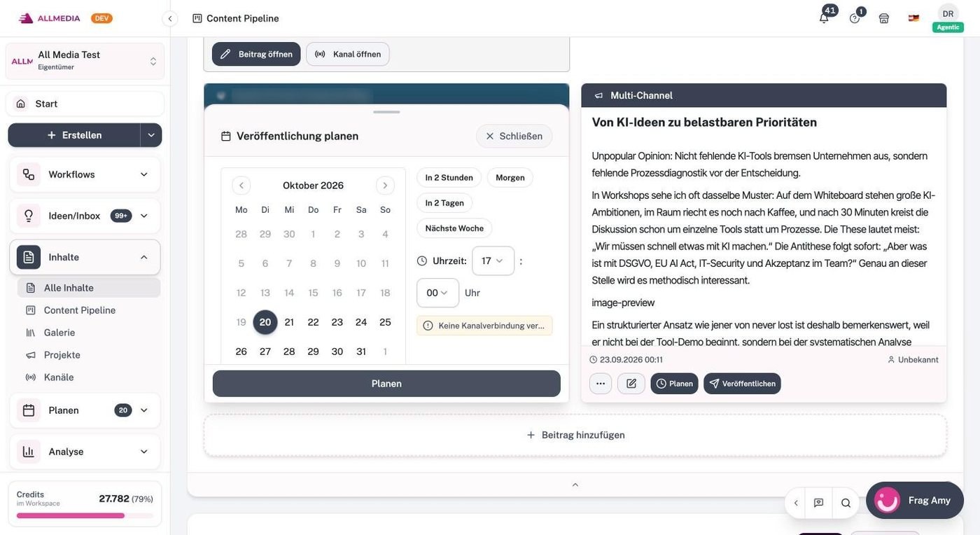The width and height of the screenshot is (980, 535).
Task: Close the Veröffentlichung planen panel
Action: 514,136
